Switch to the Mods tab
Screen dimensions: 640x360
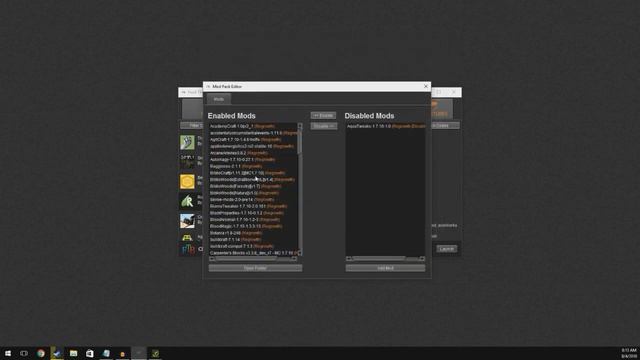[x=218, y=99]
